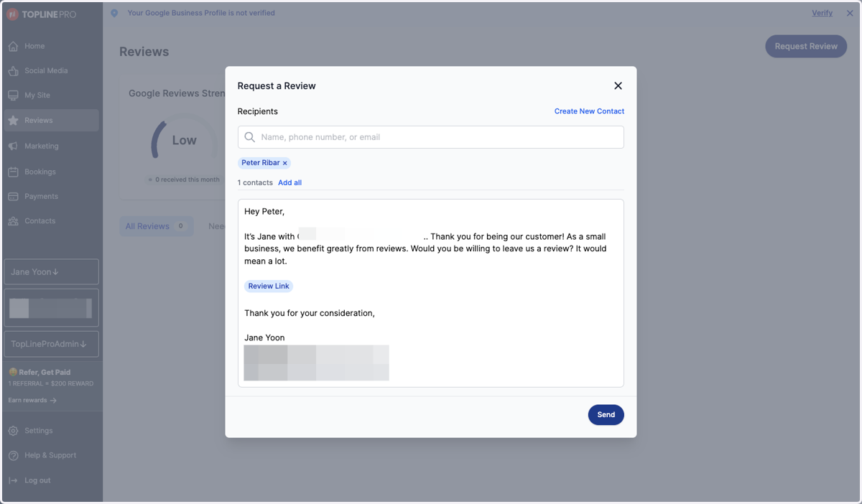Viewport: 862px width, 504px height.
Task: Click the "1 contacts" count text
Action: 255,182
